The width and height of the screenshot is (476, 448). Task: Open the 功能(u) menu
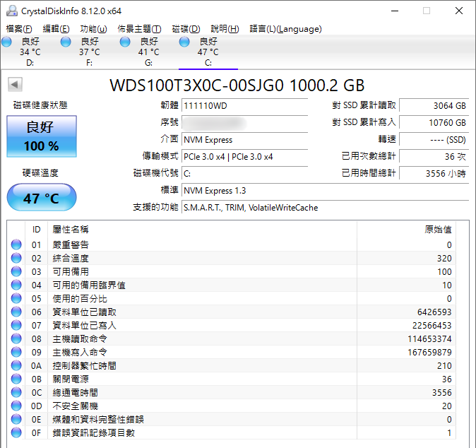(93, 29)
